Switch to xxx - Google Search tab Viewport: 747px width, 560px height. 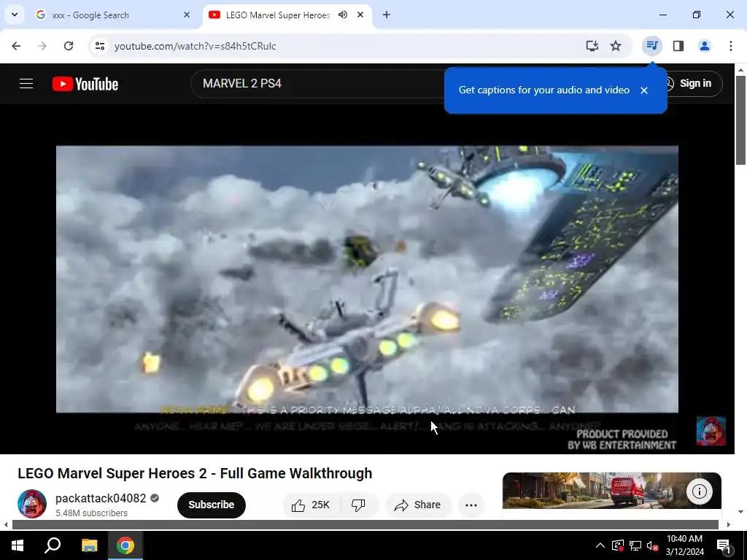pyautogui.click(x=112, y=15)
